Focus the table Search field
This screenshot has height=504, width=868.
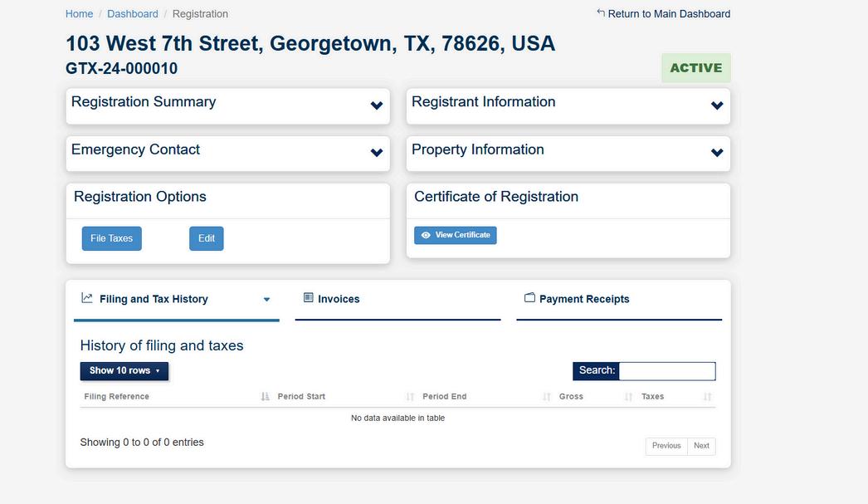667,371
